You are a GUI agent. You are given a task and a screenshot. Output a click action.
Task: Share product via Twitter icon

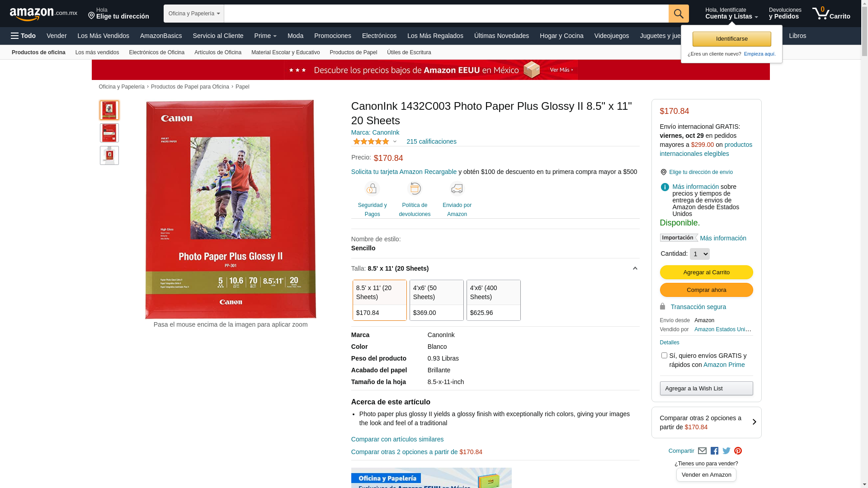pos(726,451)
